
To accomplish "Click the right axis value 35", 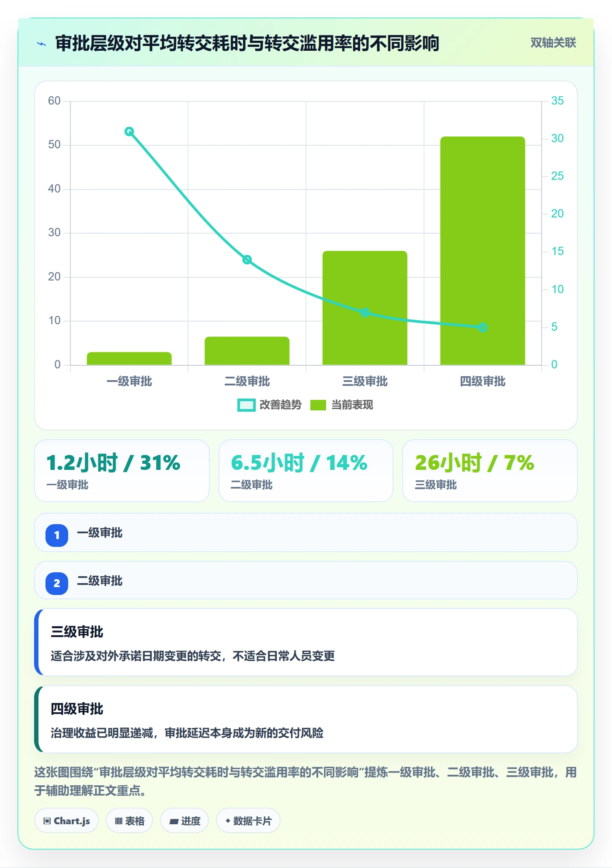I will pos(557,101).
